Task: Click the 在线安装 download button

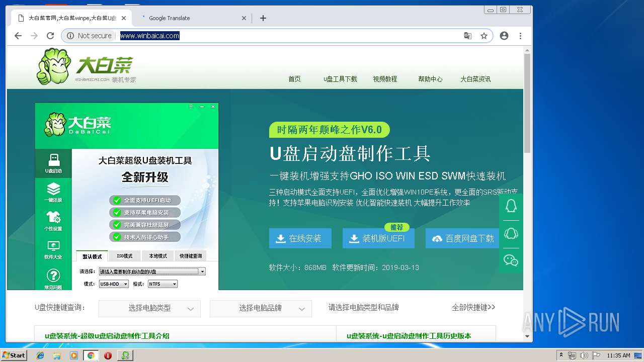Action: tap(300, 238)
